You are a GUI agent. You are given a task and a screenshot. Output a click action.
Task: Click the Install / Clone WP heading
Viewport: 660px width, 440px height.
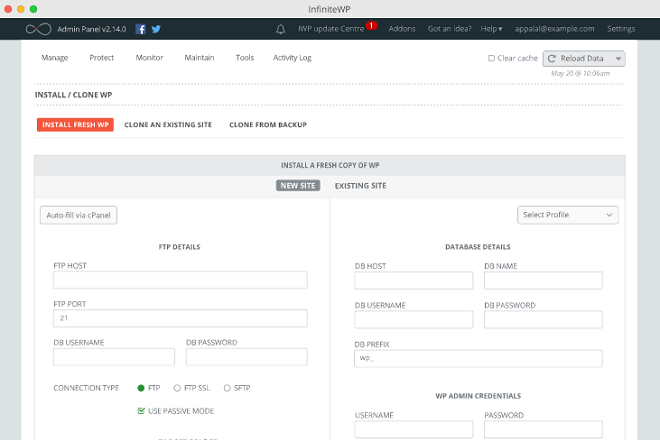point(74,95)
